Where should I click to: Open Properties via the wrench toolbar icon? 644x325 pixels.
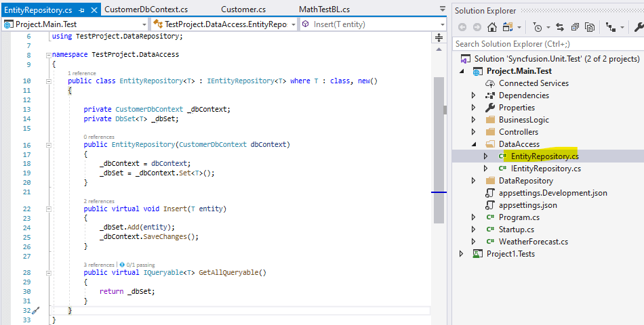pos(638,27)
